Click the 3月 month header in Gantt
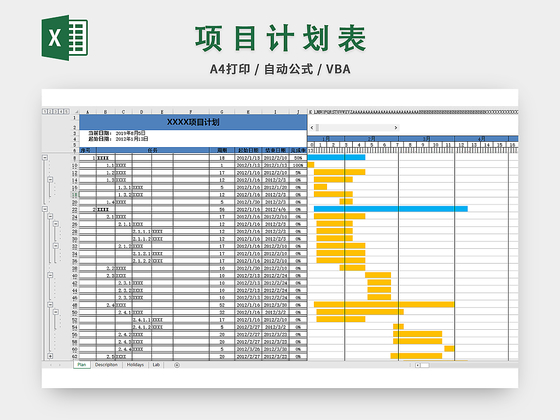This screenshot has height=420, width=560. 426,139
